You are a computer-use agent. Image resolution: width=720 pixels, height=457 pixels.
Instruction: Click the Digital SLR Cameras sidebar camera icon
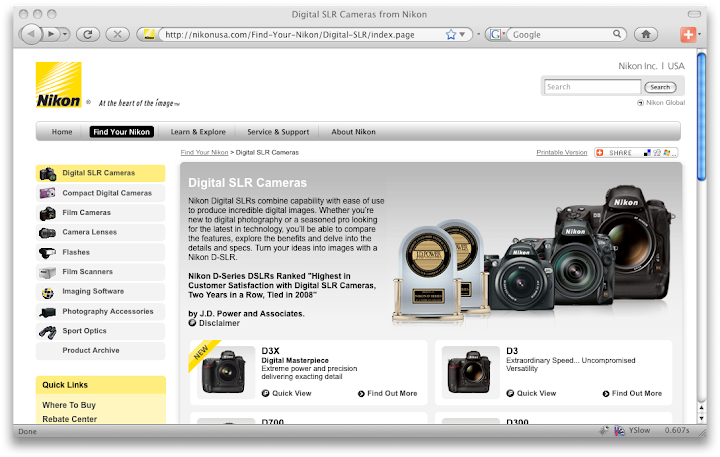click(48, 174)
